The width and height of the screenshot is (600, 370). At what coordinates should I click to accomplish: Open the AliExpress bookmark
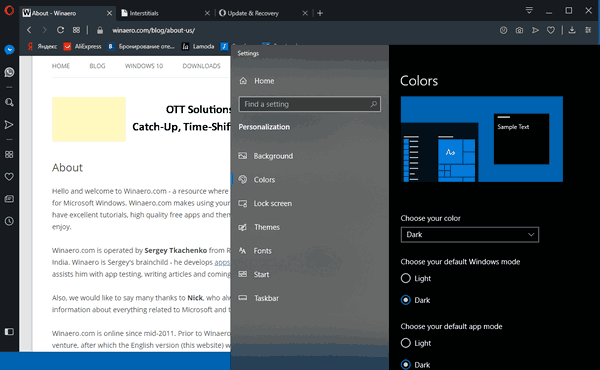(x=82, y=46)
